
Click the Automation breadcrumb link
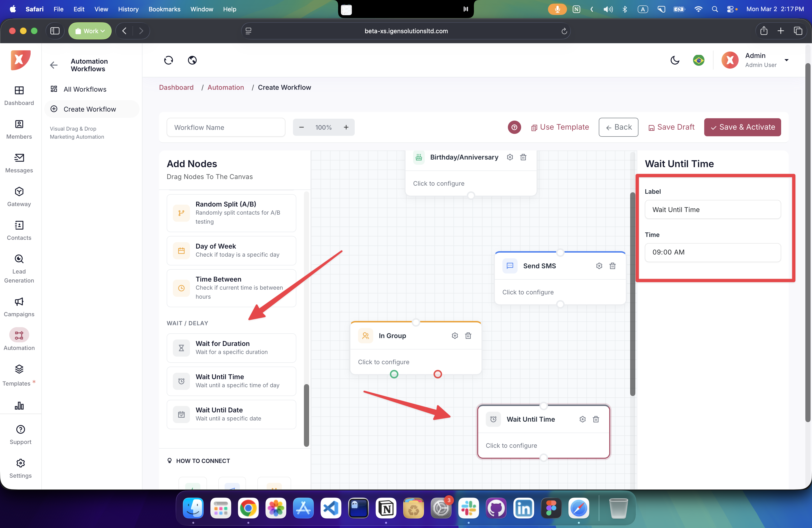pyautogui.click(x=226, y=87)
